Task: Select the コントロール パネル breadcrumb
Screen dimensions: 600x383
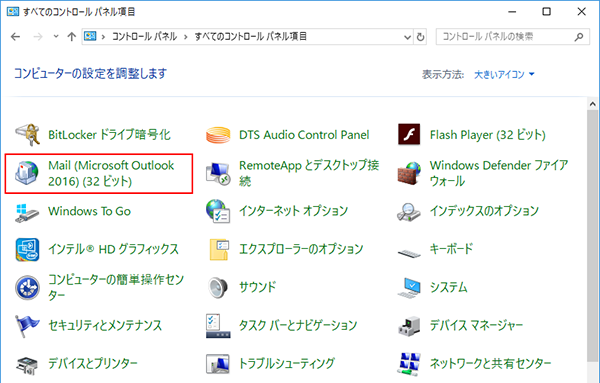Action: tap(144, 37)
